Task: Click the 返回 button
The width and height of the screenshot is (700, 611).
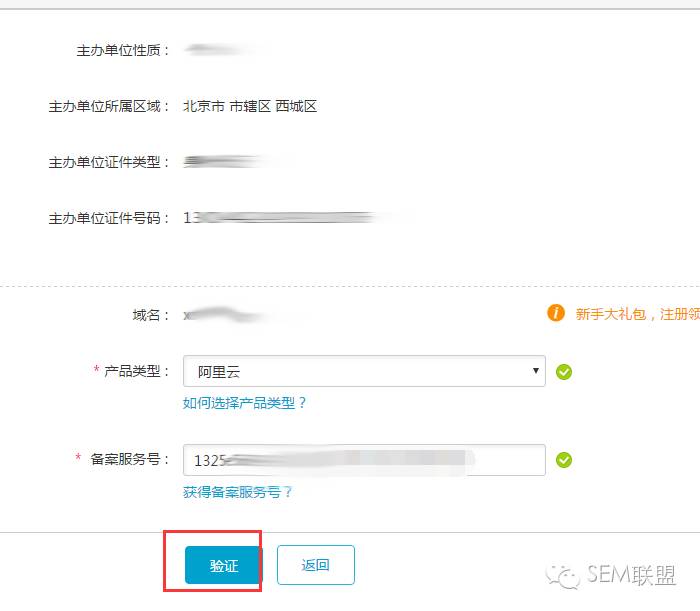Action: 316,565
